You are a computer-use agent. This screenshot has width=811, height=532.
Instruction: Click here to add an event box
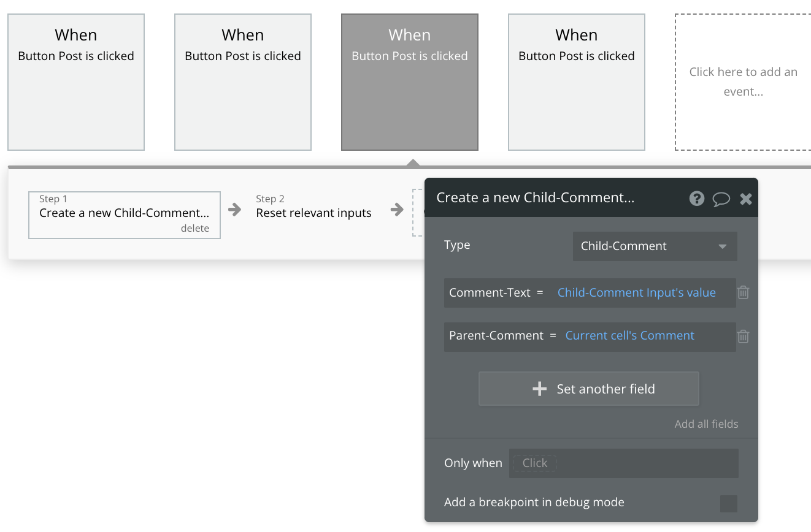coord(743,82)
